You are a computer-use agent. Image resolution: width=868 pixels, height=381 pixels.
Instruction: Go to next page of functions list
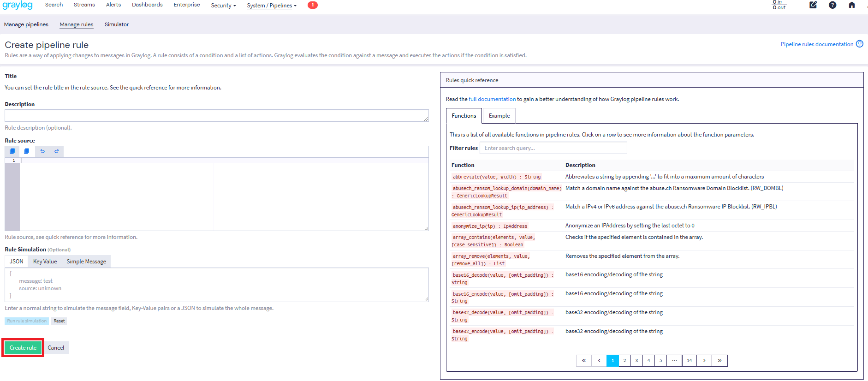[x=704, y=361]
